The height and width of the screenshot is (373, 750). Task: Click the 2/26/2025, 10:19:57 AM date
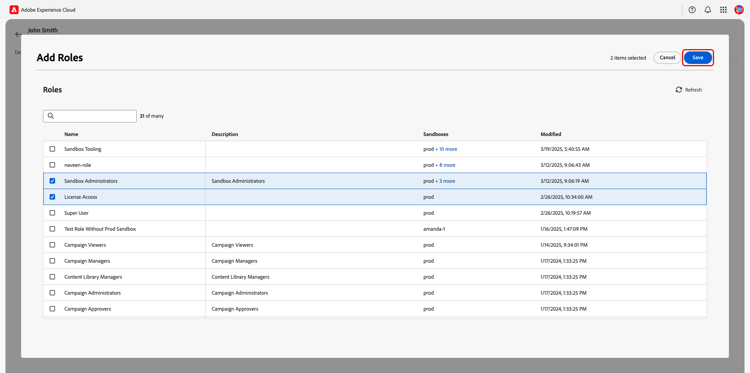click(566, 213)
